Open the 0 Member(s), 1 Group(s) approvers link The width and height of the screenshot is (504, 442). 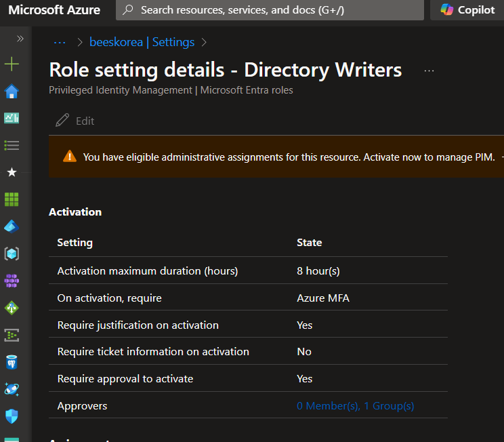pos(355,405)
